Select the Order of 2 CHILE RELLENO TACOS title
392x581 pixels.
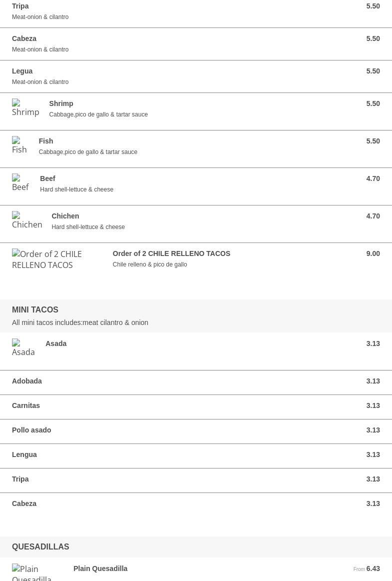(x=171, y=253)
